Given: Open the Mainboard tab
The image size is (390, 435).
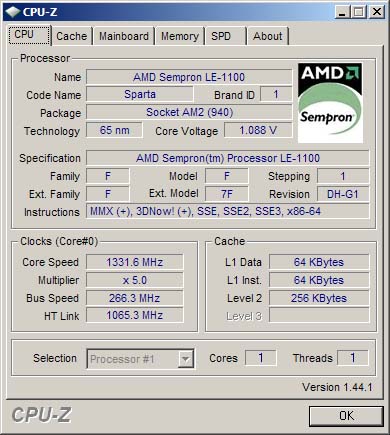Looking at the screenshot, I should (124, 36).
